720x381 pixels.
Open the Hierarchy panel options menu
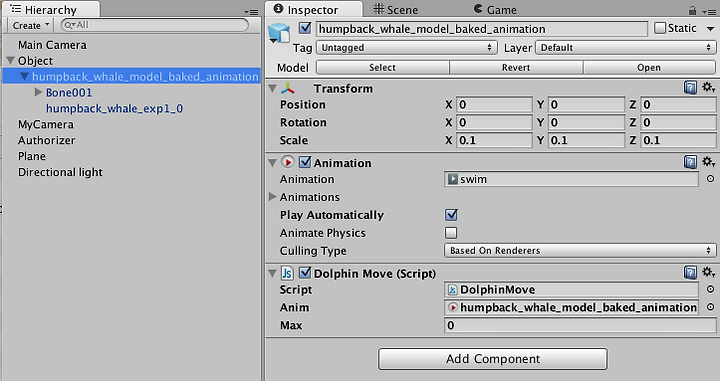(251, 12)
